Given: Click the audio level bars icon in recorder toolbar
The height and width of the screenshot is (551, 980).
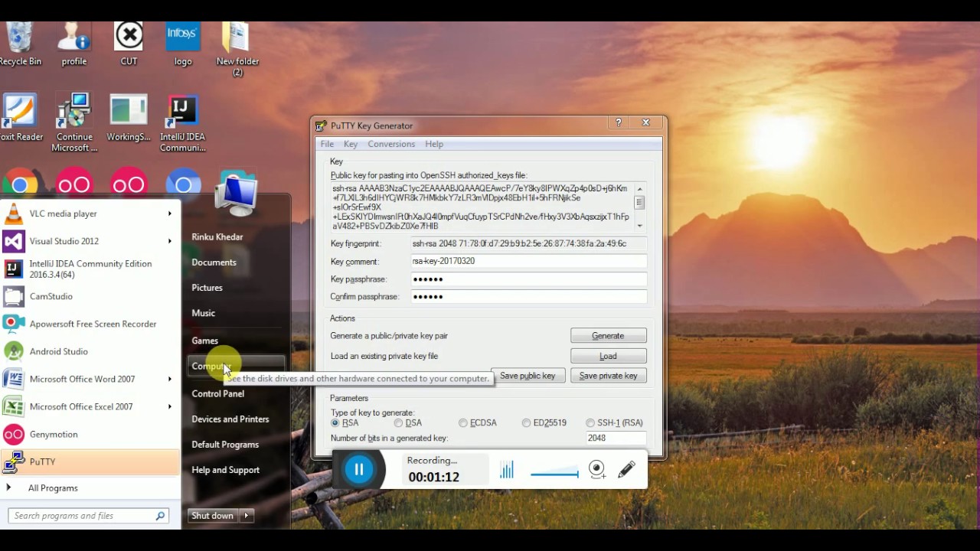Looking at the screenshot, I should (507, 470).
